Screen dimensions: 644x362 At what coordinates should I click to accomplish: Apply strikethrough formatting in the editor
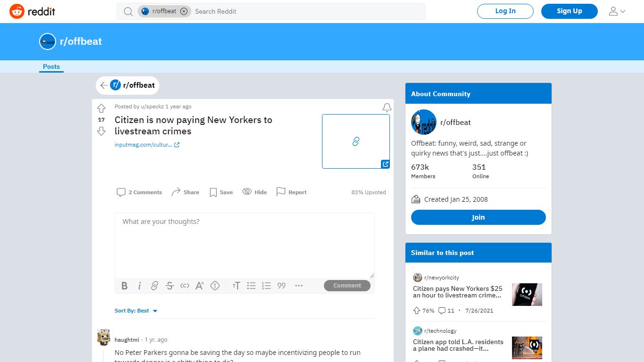coord(170,286)
